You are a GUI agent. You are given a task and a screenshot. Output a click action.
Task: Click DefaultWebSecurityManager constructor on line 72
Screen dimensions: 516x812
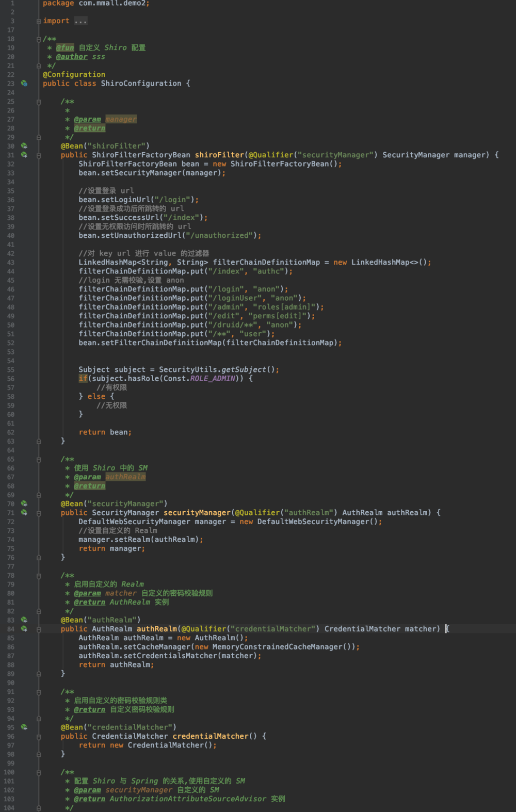pyautogui.click(x=318, y=522)
